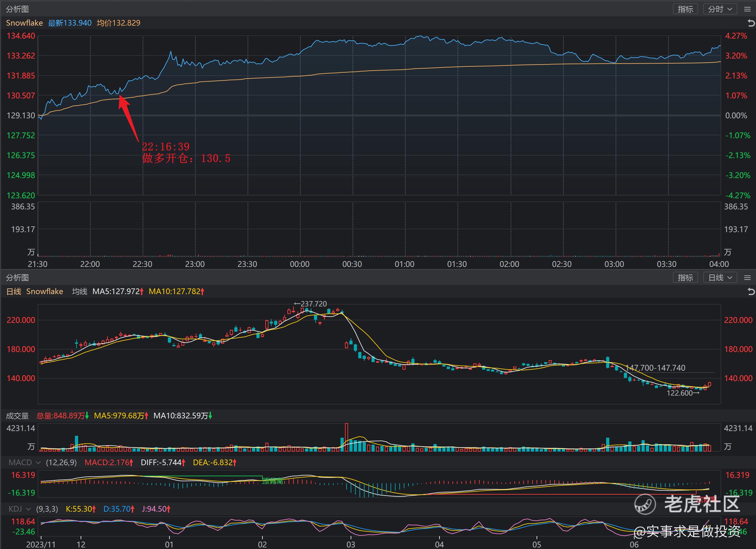Expand the KDJ indicator selector dropdown
756x549 pixels.
(x=20, y=509)
